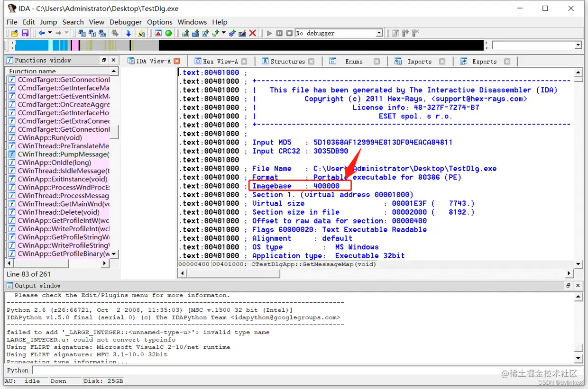The width and height of the screenshot is (588, 389).
Task: Click the red A box toolbar icon
Action: tap(158, 33)
